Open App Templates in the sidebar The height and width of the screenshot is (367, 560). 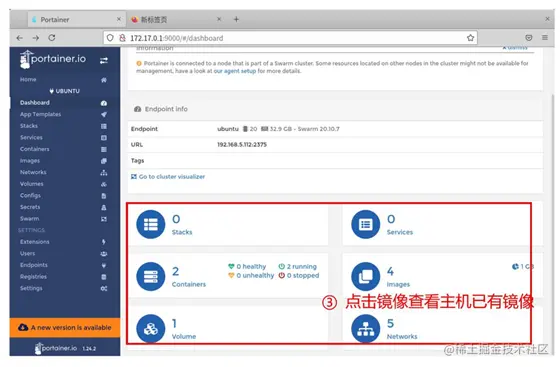(40, 114)
